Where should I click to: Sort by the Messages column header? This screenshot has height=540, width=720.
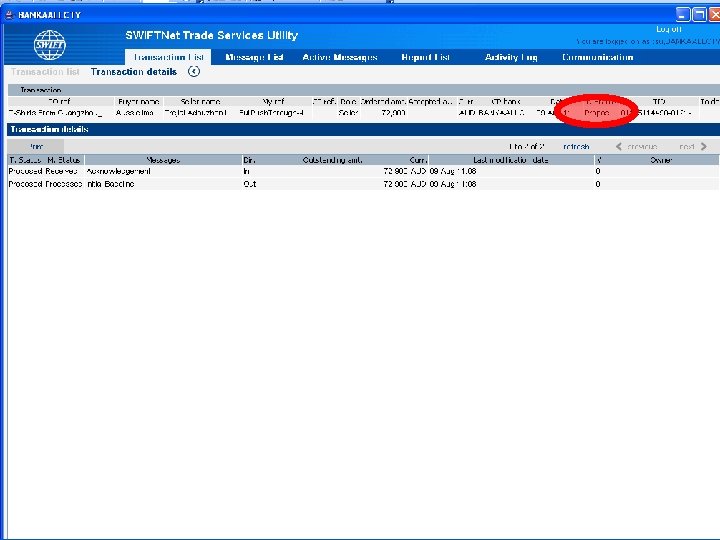click(x=163, y=160)
